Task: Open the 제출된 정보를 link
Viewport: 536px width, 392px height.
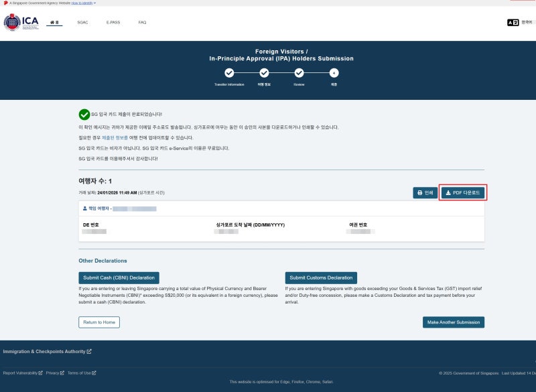Action: (x=115, y=138)
